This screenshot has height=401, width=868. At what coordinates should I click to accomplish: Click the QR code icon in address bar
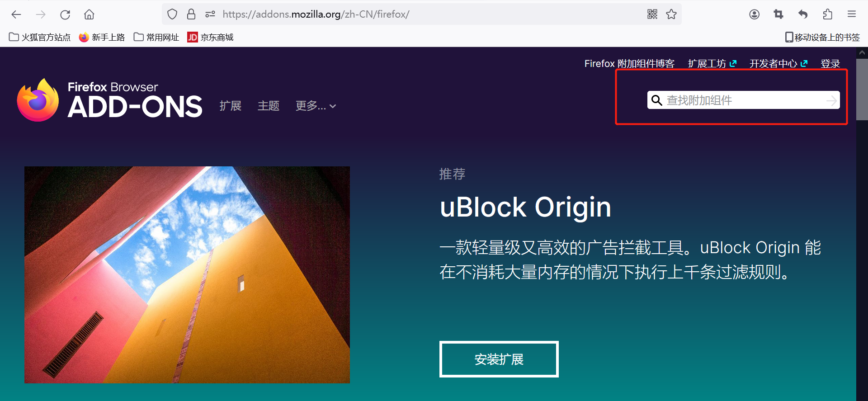point(652,14)
